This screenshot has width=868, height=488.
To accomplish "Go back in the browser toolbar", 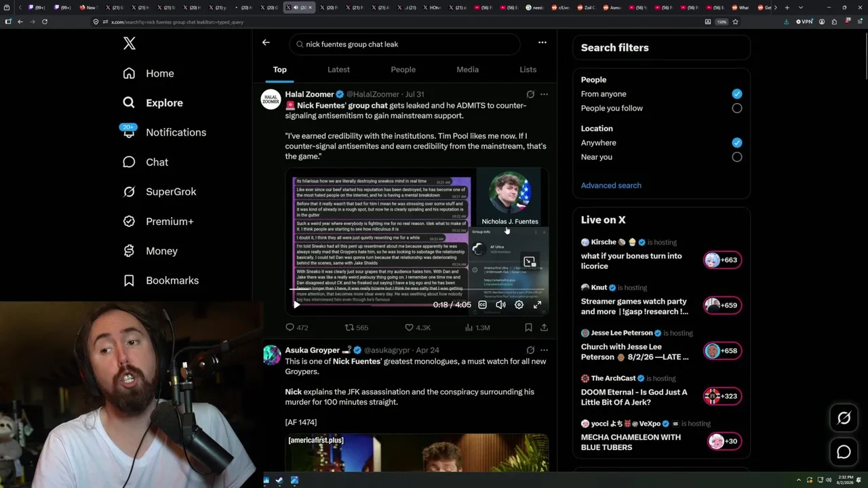I will click(x=20, y=22).
